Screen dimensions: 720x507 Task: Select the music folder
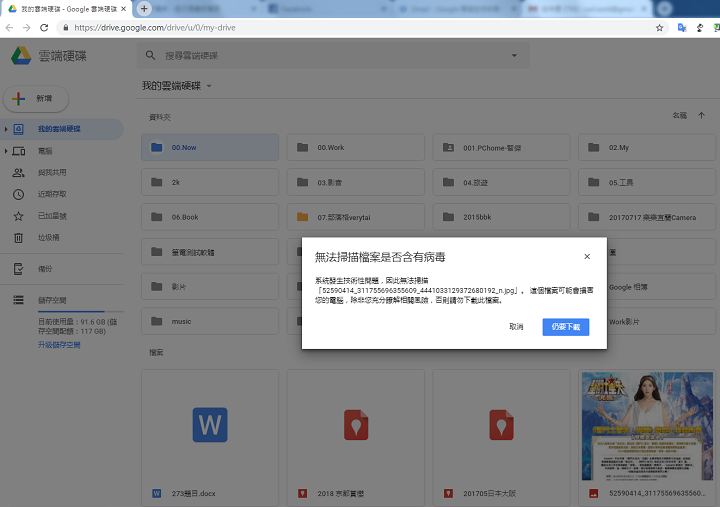coord(210,321)
